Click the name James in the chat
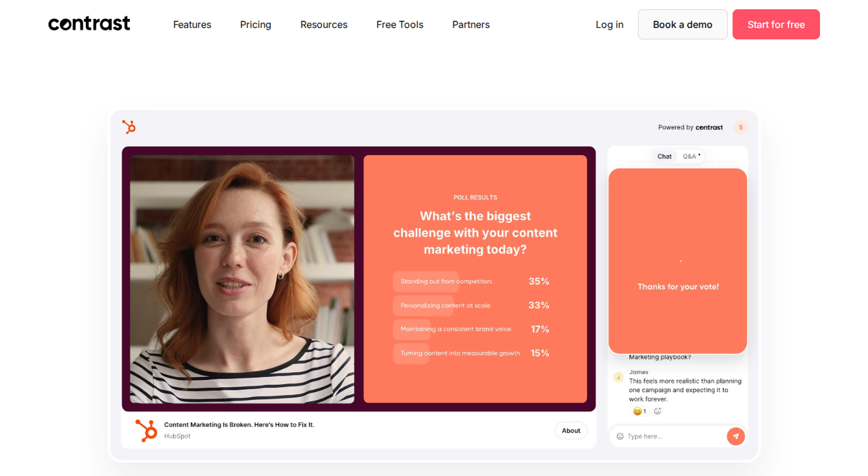 tap(638, 372)
